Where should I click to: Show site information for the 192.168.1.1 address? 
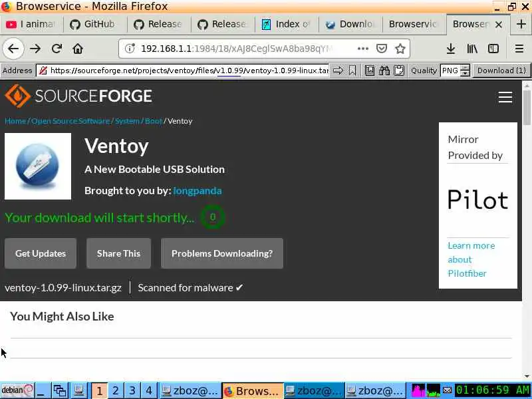click(x=130, y=49)
